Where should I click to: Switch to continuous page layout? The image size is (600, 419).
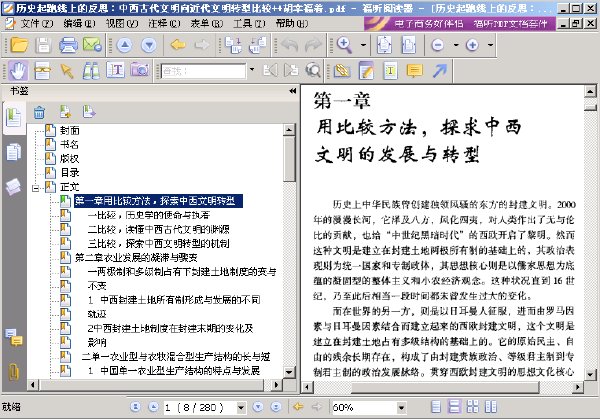[454, 407]
